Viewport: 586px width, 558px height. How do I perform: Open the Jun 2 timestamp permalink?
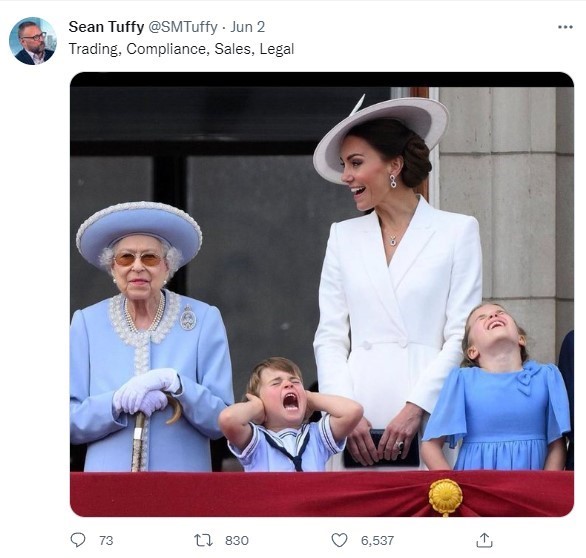coord(247,27)
